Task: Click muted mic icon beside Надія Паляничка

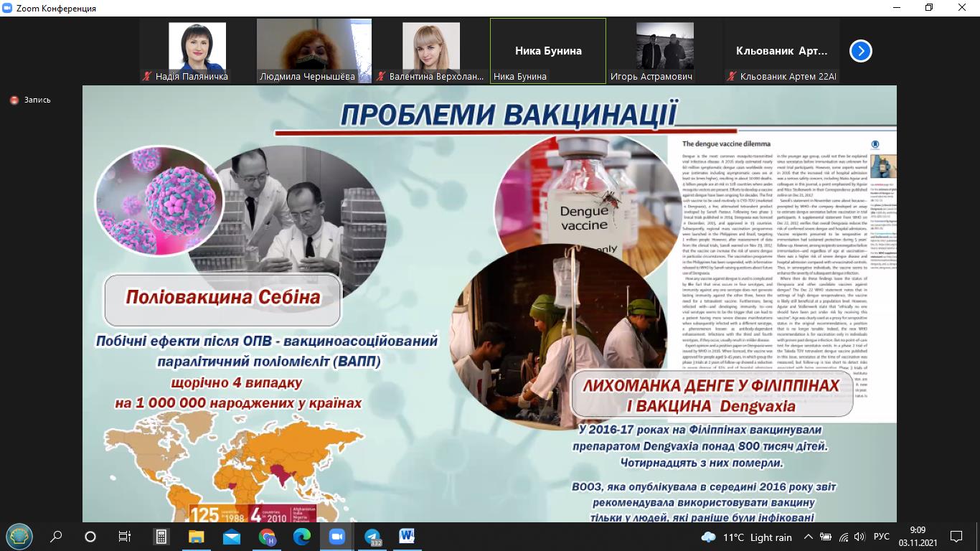Action: [x=148, y=76]
